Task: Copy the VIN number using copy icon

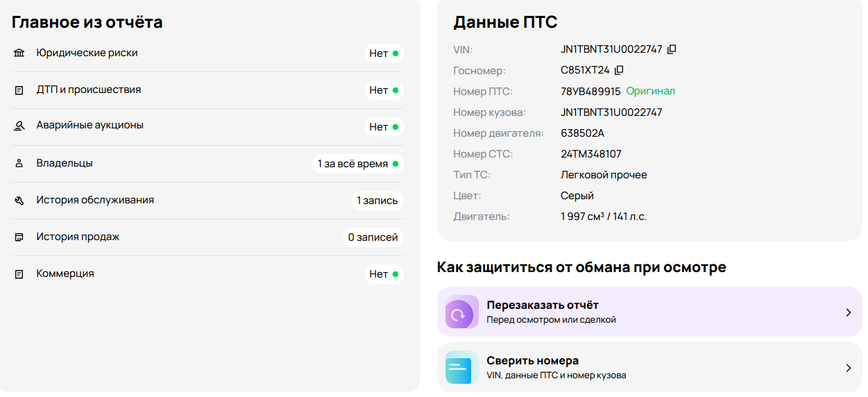Action: click(671, 50)
